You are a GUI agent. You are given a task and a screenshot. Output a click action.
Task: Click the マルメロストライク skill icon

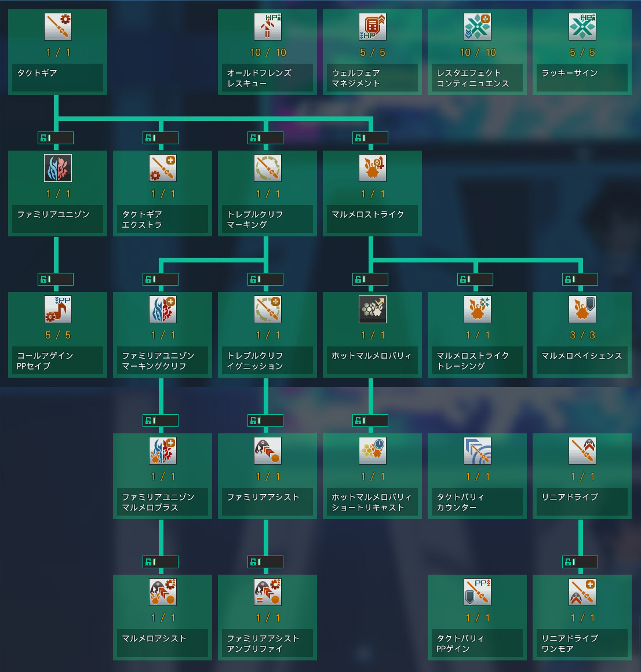click(x=372, y=168)
